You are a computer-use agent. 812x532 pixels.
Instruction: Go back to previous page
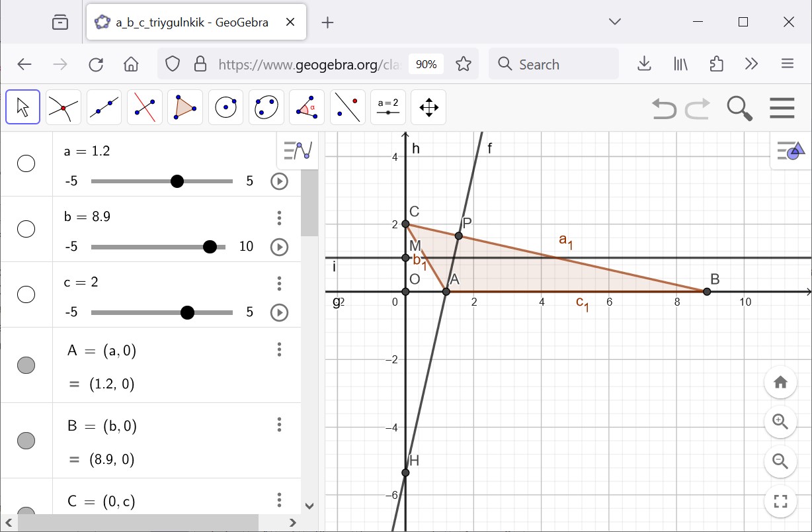[24, 64]
